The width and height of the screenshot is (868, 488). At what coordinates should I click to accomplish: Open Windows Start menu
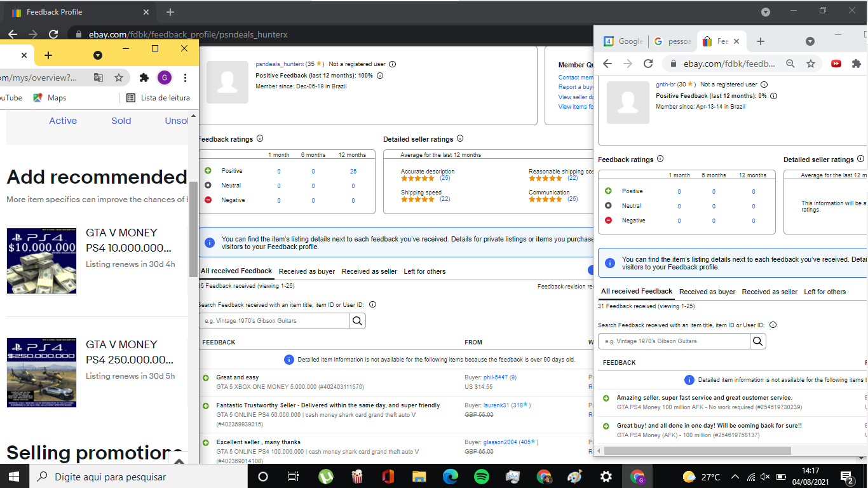(13, 476)
